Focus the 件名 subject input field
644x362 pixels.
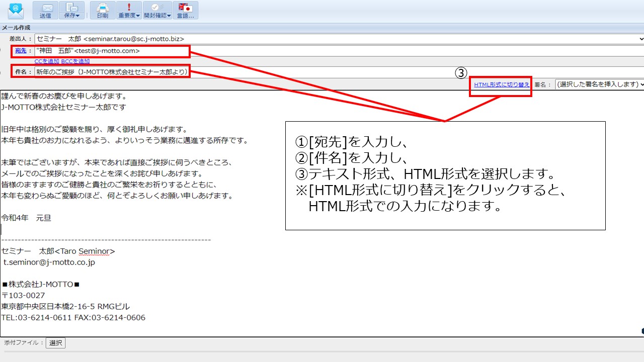click(x=339, y=72)
